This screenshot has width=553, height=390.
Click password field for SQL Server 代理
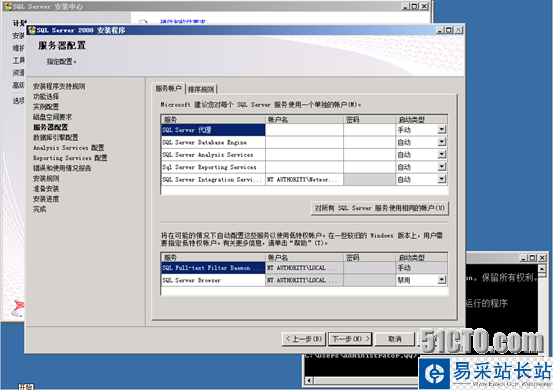tap(369, 130)
